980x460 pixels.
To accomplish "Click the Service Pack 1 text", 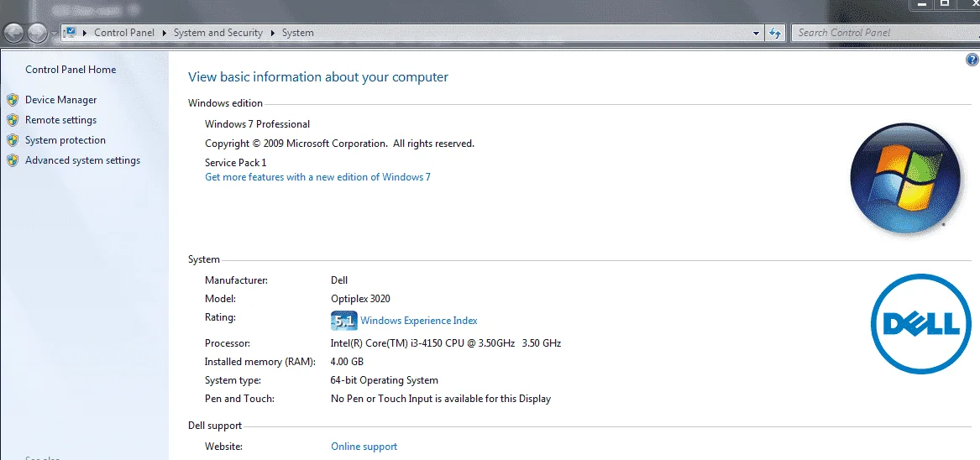I will (236, 163).
